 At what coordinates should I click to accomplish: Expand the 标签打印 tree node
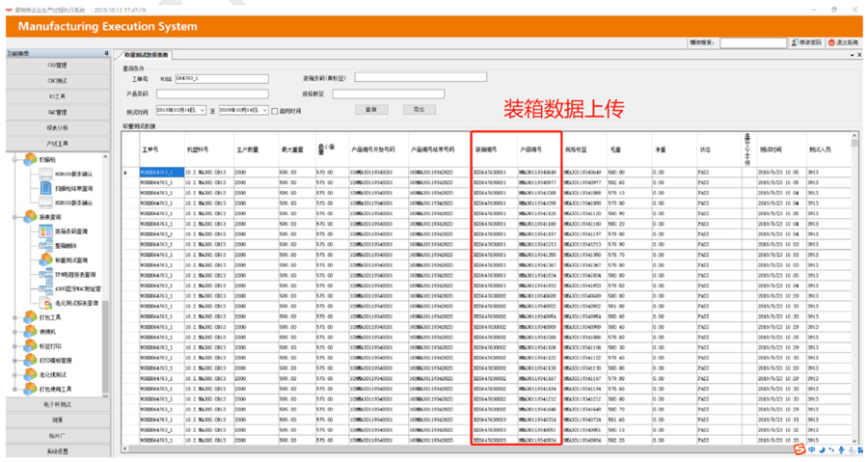[15, 346]
